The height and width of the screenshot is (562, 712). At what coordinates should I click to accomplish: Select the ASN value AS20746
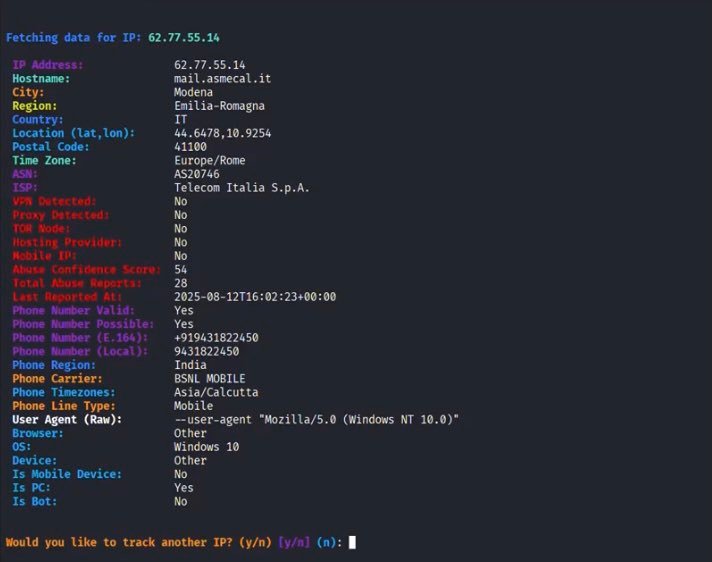point(196,174)
